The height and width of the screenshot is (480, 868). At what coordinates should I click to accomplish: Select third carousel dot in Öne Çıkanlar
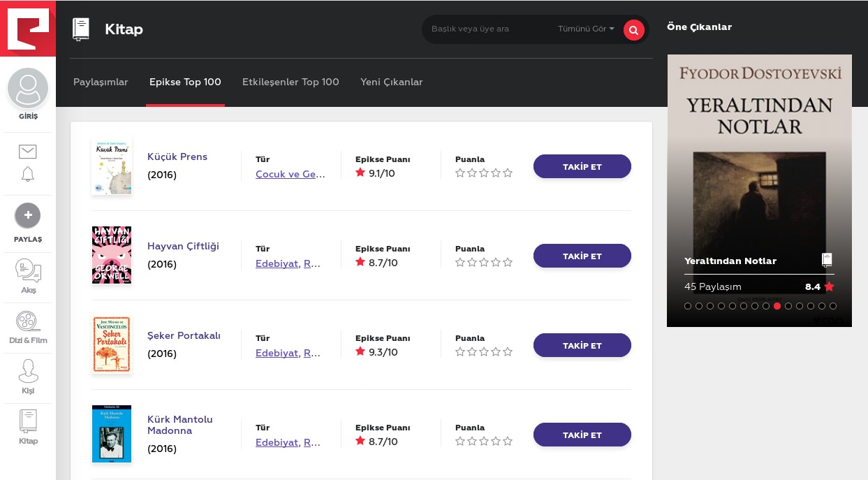coord(710,306)
